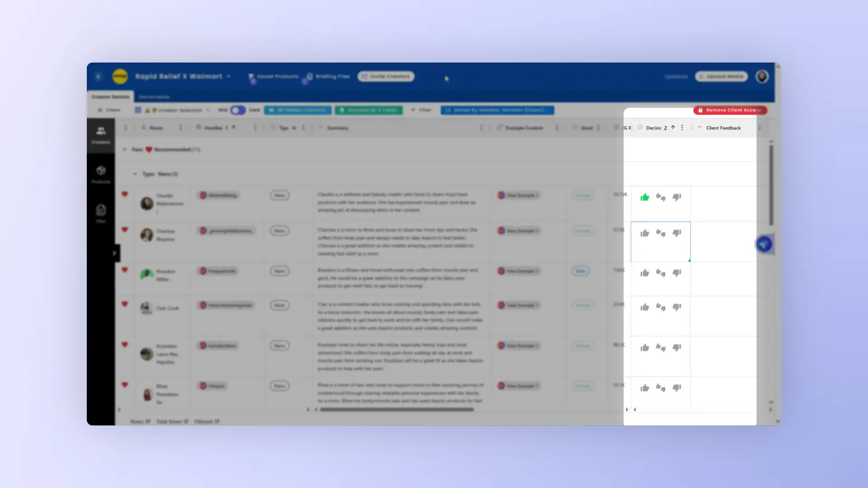Give a thumbs up for Claudia's decision

click(645, 197)
